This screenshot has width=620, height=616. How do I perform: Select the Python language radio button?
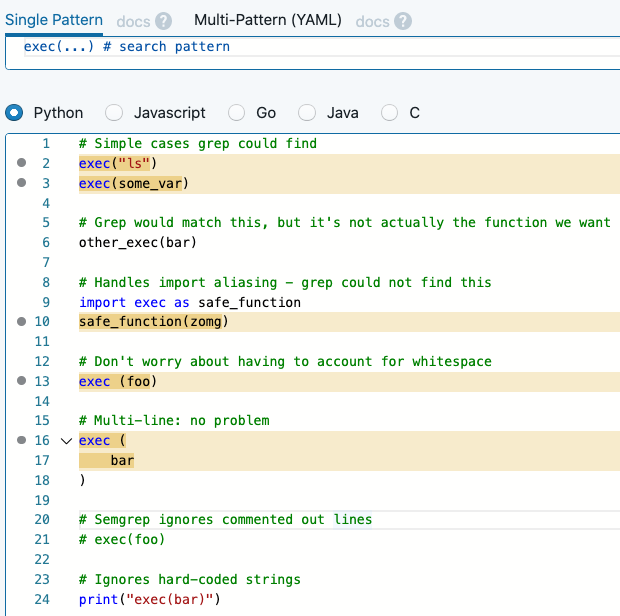click(14, 113)
